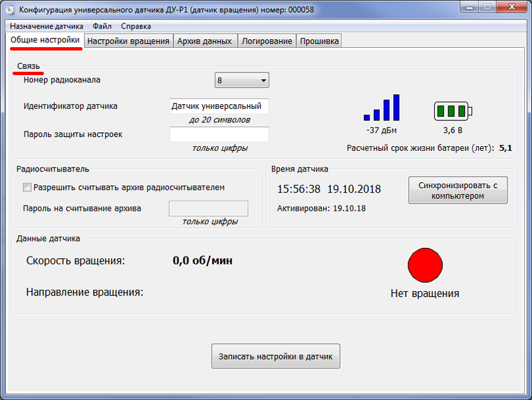532x400 pixels.
Task: Enable archive reading by radio reader checkbox
Action: [27, 187]
